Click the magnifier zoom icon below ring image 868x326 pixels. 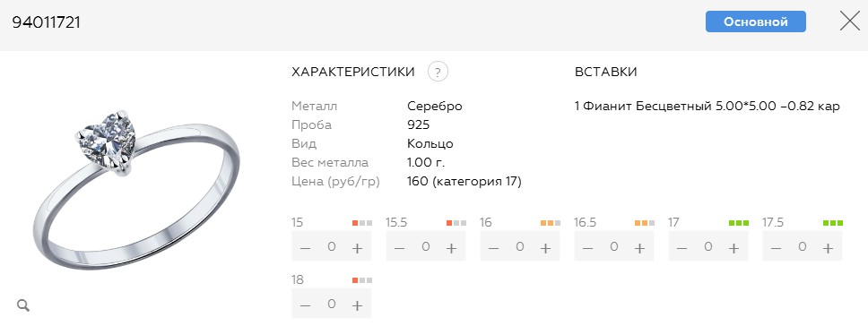23,305
